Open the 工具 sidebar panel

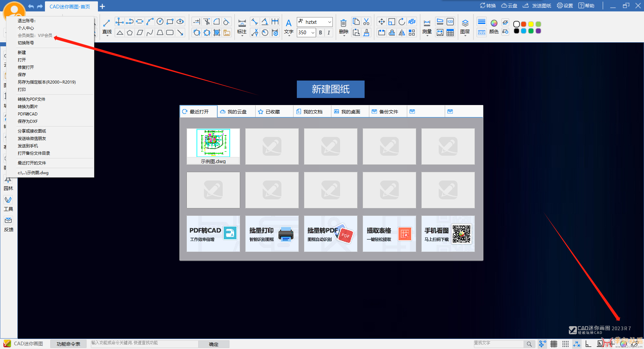point(8,204)
